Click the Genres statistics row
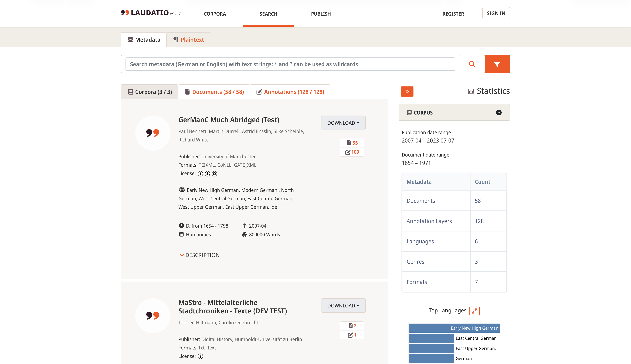The height and width of the screenshot is (364, 631). click(x=454, y=262)
